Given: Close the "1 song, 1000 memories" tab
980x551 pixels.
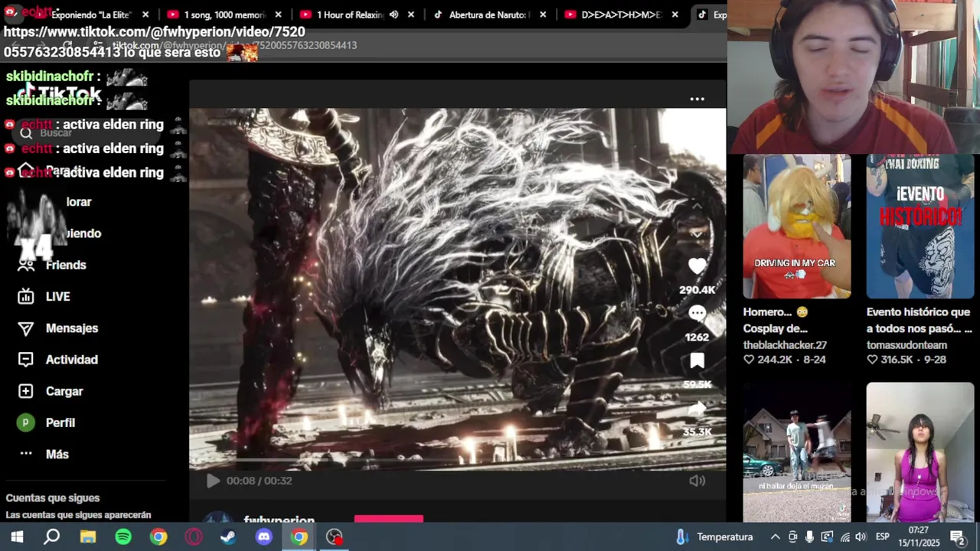Looking at the screenshot, I should (278, 15).
